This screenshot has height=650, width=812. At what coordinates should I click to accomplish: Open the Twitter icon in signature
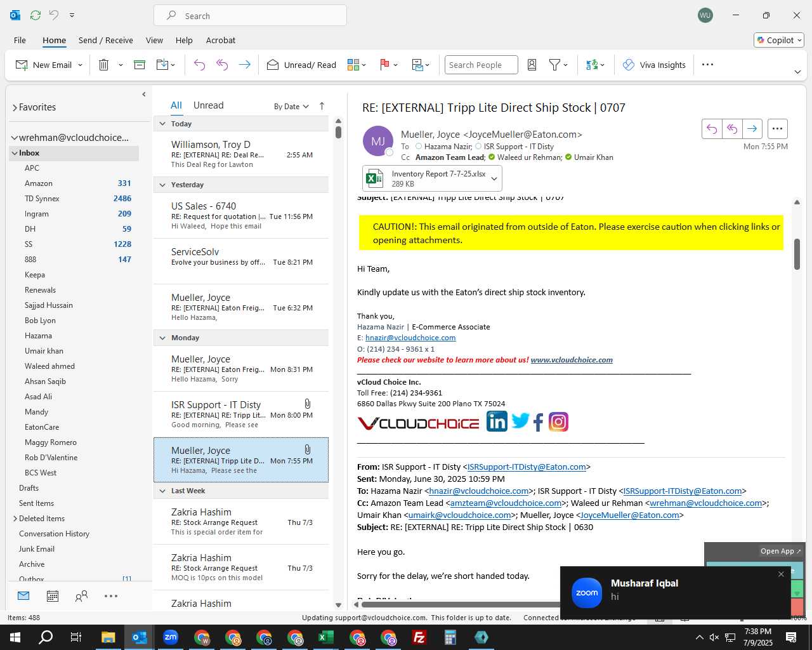(x=520, y=420)
